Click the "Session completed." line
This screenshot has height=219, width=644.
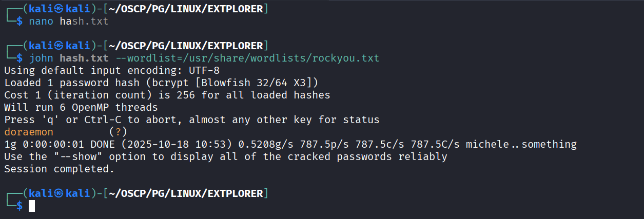59,169
